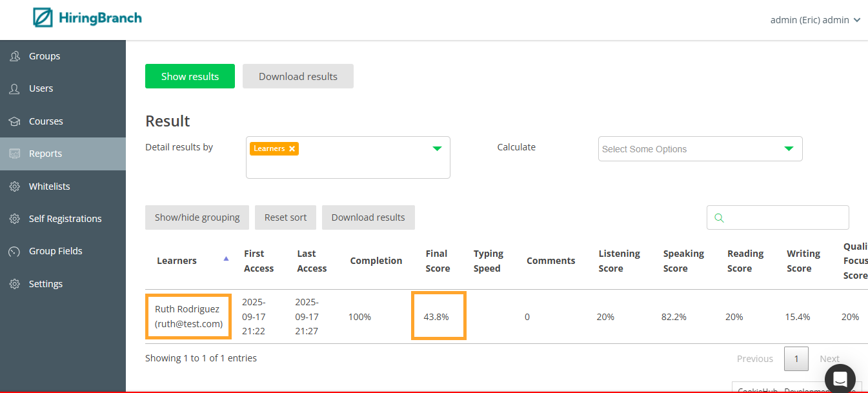The image size is (868, 393).
Task: Click the Whitelists gear icon
Action: click(x=15, y=186)
